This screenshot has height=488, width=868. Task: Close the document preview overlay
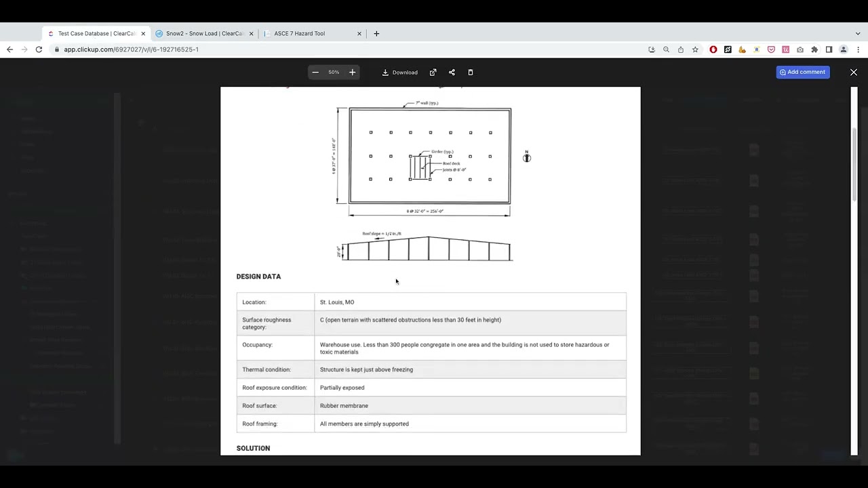854,72
